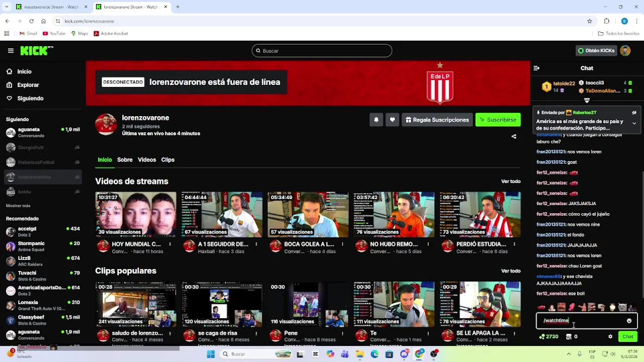Open the emoji picker in chat input

[629, 321]
